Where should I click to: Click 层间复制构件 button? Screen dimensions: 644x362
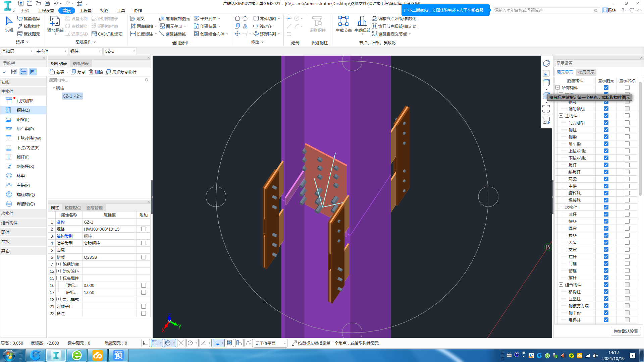coord(121,72)
